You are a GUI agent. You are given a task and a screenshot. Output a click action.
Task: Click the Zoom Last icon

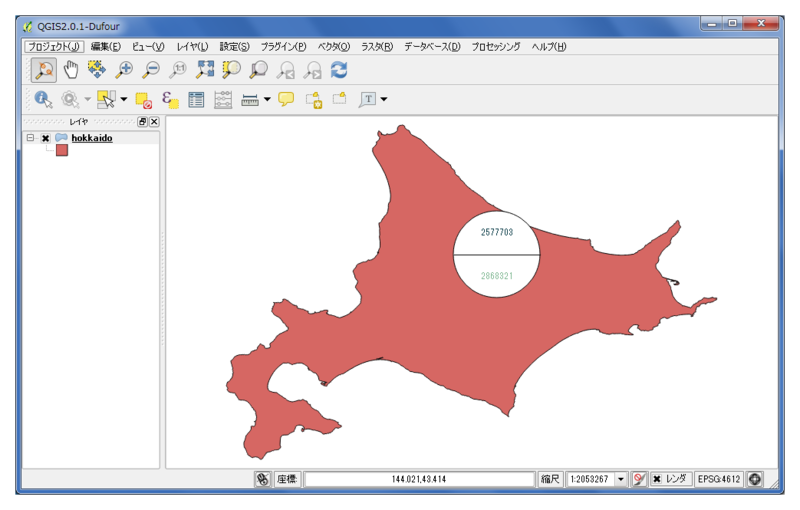pos(286,70)
